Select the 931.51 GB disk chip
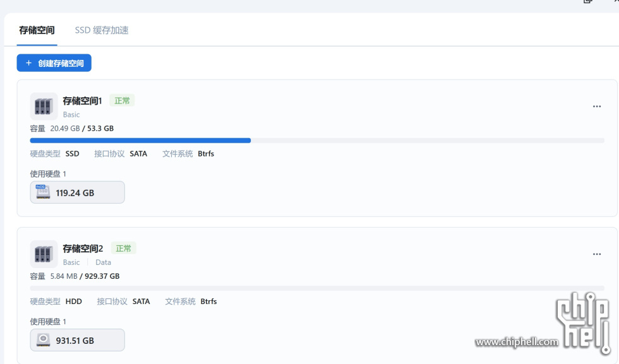Viewport: 619px width, 364px height. pyautogui.click(x=77, y=340)
